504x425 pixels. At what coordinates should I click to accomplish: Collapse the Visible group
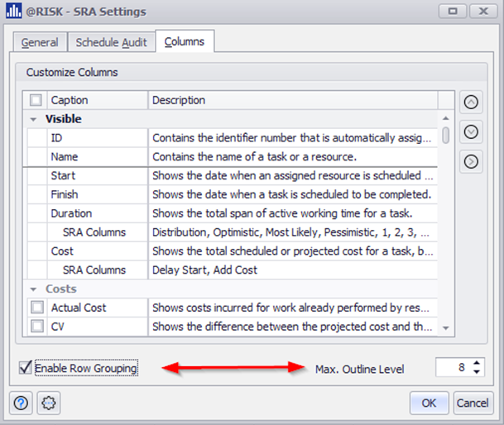tap(33, 119)
